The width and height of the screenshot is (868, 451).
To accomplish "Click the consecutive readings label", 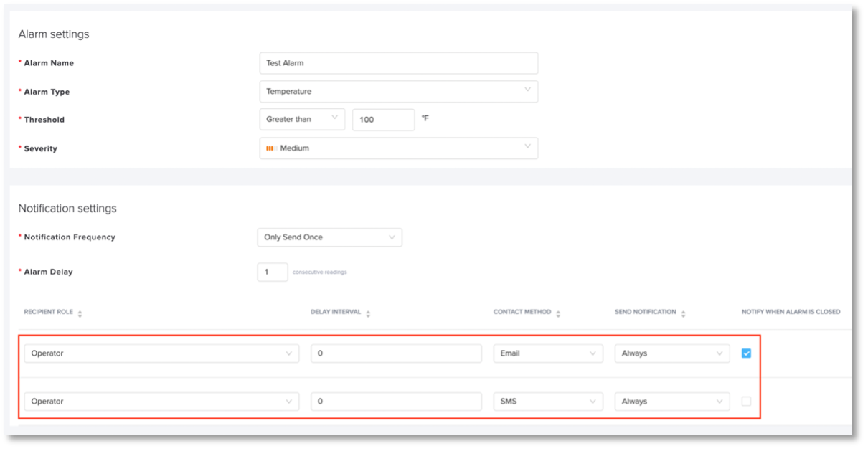I will [x=320, y=272].
